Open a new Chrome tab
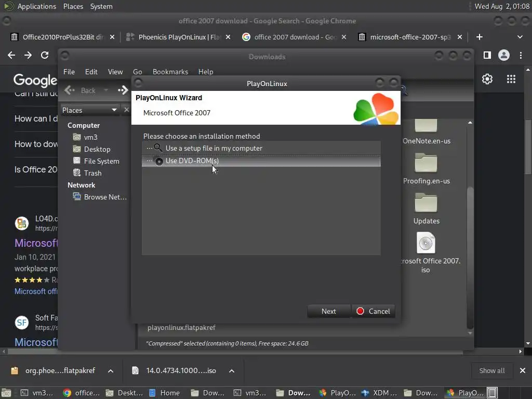 (x=480, y=37)
